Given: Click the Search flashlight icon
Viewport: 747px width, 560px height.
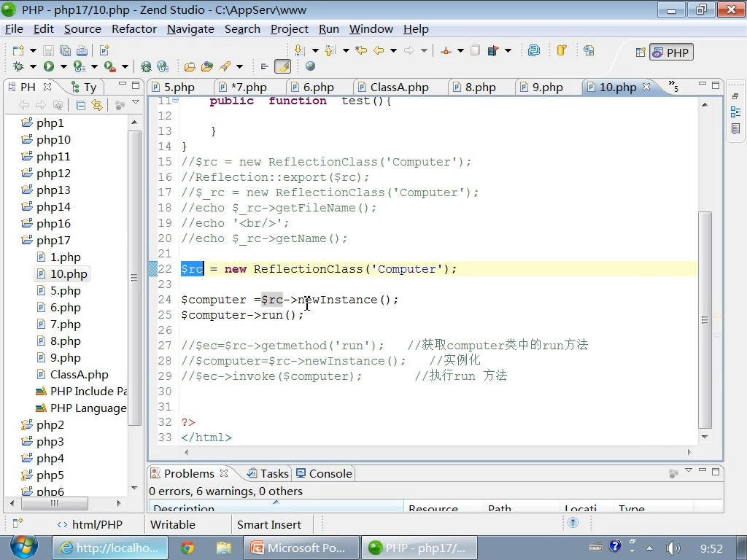Looking at the screenshot, I should coord(225,66).
